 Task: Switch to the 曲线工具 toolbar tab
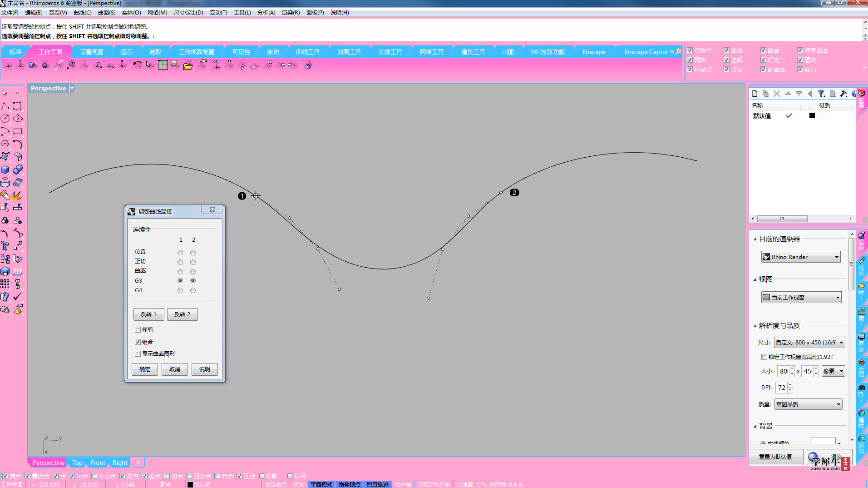pyautogui.click(x=308, y=52)
